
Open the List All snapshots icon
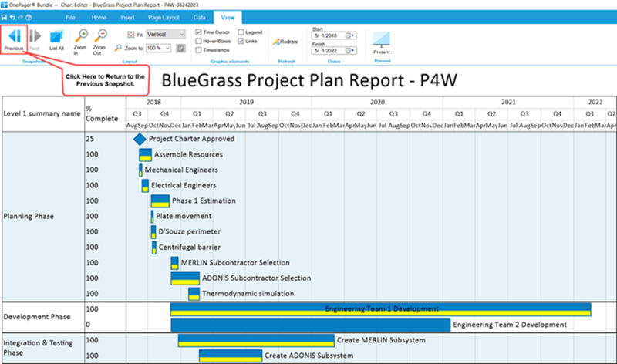tap(56, 36)
